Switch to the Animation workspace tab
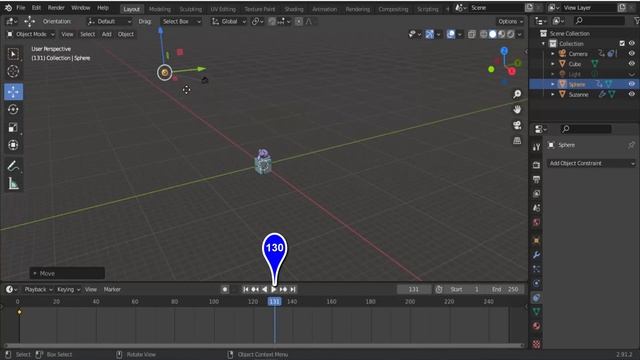Screen dimensions: 640x360 pyautogui.click(x=324, y=9)
